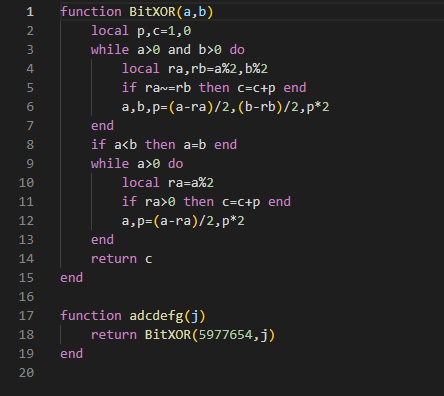This screenshot has height=396, width=444.
Task: Click the 'function' keyword on line 17
Action: [91, 316]
